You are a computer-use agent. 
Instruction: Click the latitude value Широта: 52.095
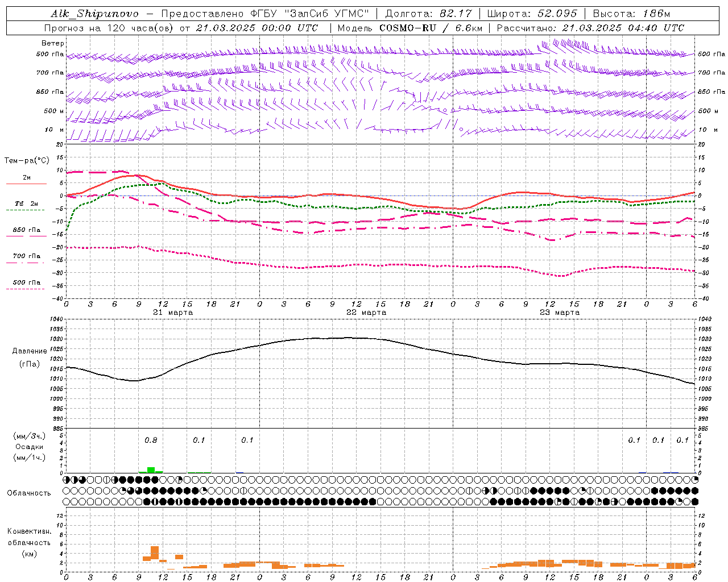click(532, 14)
